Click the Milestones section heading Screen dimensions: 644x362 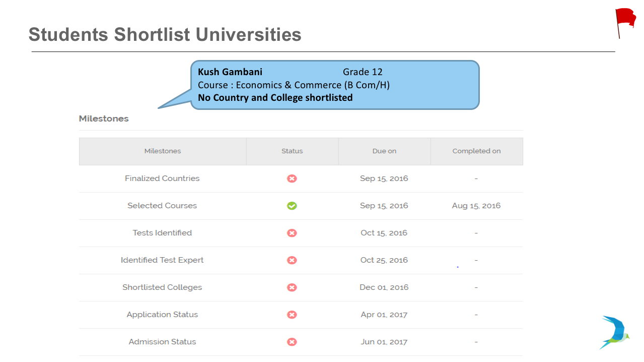coord(104,119)
